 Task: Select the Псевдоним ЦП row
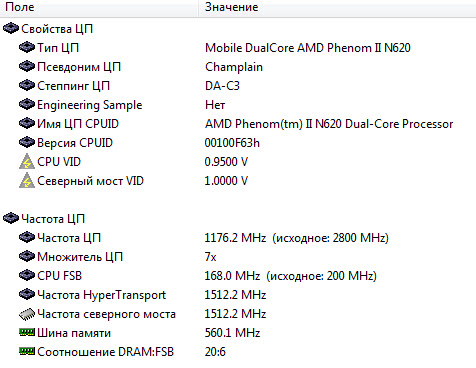pos(238,67)
